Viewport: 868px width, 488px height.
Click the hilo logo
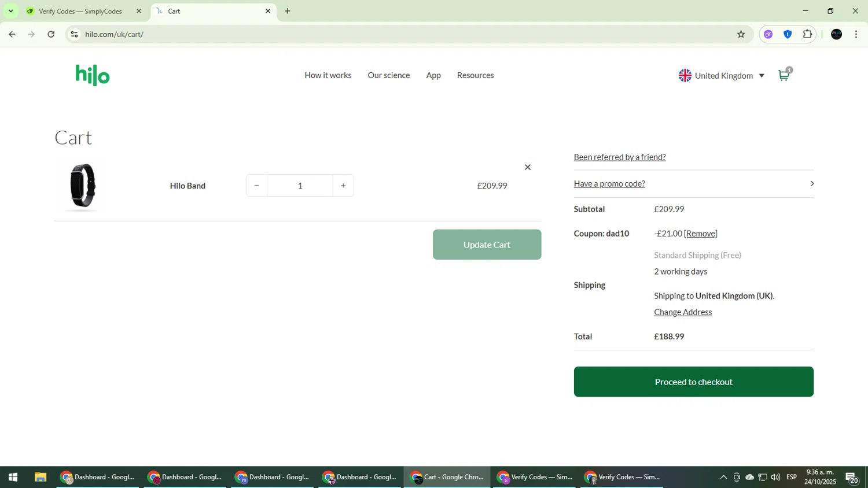(93, 75)
